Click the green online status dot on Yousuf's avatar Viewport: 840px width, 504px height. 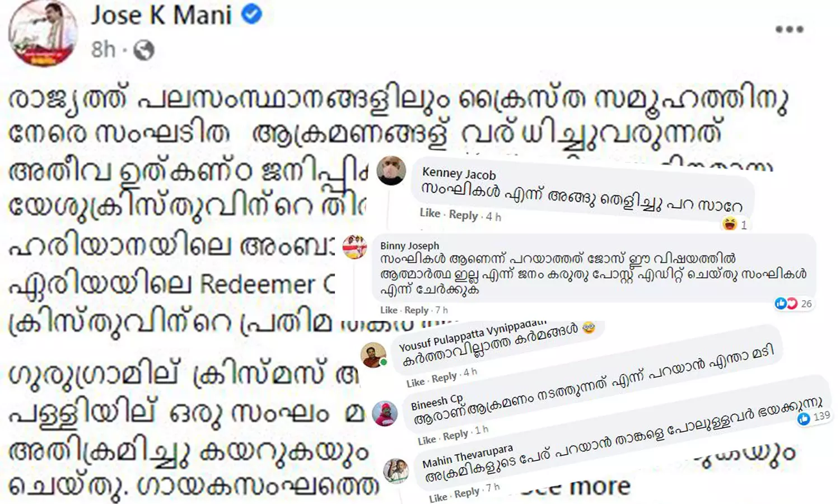click(384, 362)
